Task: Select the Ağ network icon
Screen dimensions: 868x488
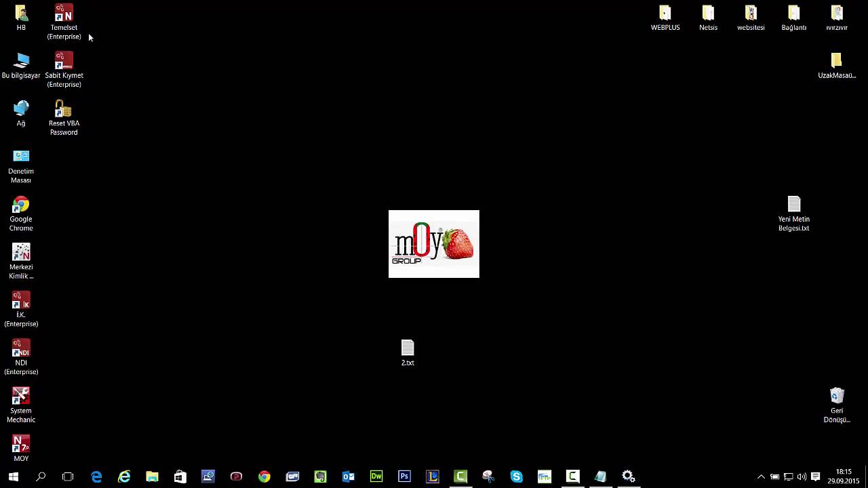Action: click(21, 114)
